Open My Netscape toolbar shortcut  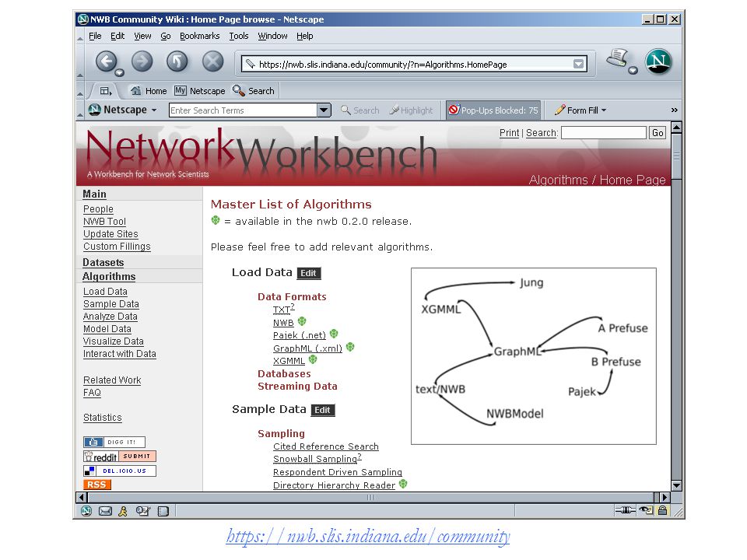200,90
